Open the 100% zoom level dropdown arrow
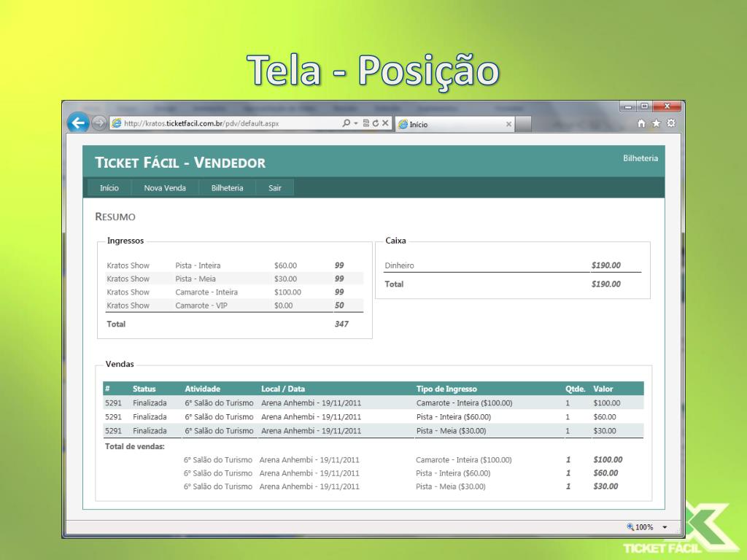This screenshot has height=560, width=747. click(x=665, y=527)
